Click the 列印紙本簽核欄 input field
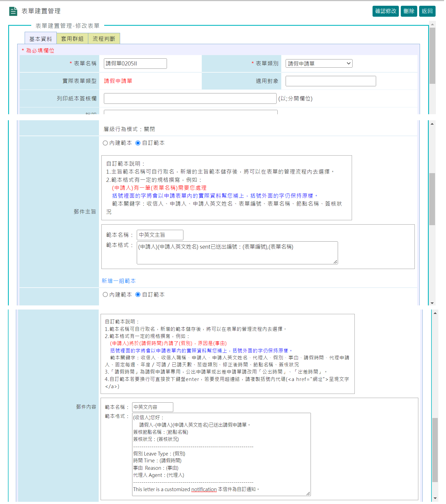This screenshot has height=504, width=446. tap(190, 99)
